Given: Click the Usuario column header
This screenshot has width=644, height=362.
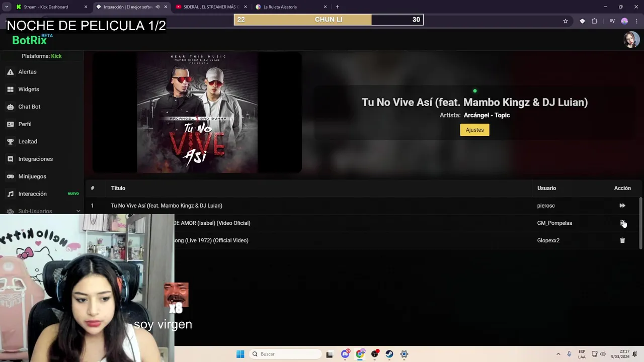Looking at the screenshot, I should (x=546, y=188).
